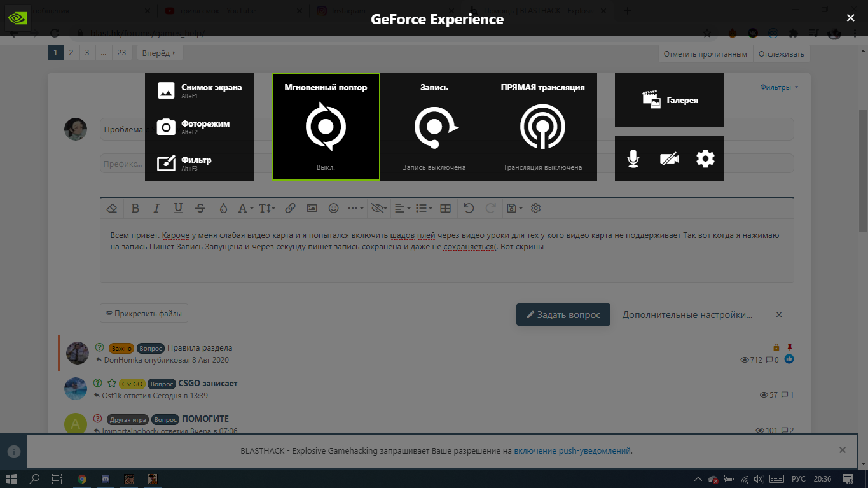Open the Record (Запись) control
This screenshot has height=488, width=868.
pyautogui.click(x=434, y=127)
